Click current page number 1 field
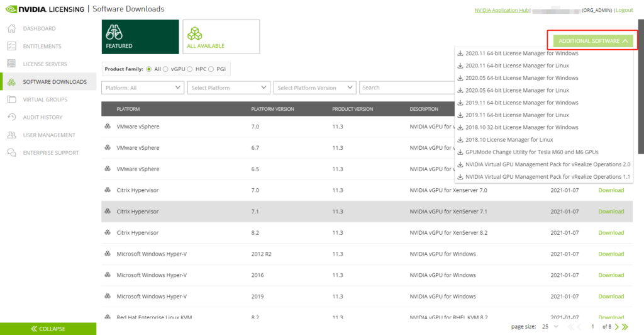The image size is (644, 335). [592, 326]
